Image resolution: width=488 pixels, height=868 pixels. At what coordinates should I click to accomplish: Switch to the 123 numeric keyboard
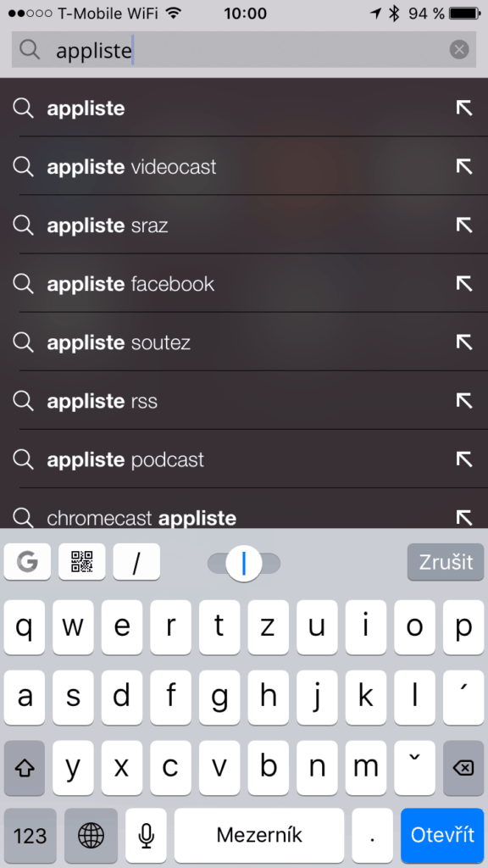(x=30, y=835)
